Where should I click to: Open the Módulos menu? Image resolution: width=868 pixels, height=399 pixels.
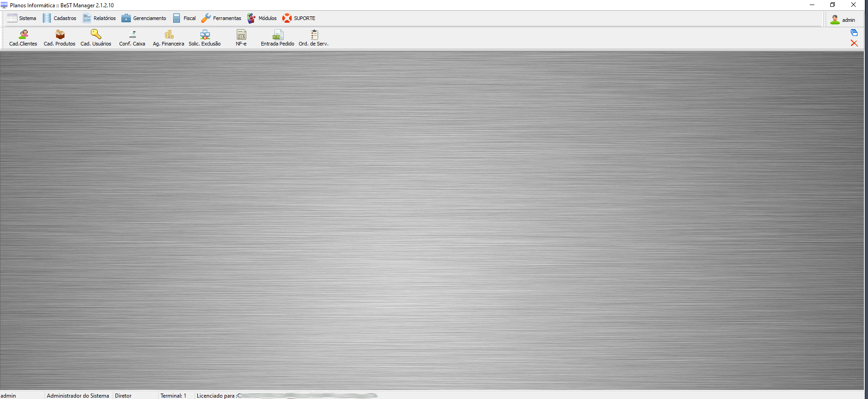coord(262,18)
